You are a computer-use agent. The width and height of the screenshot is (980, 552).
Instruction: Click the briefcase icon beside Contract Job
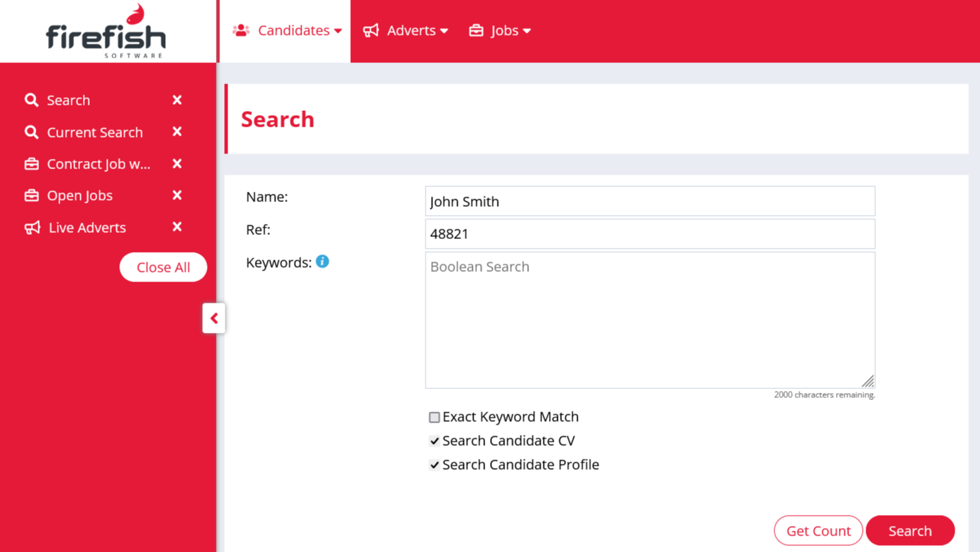(x=32, y=164)
